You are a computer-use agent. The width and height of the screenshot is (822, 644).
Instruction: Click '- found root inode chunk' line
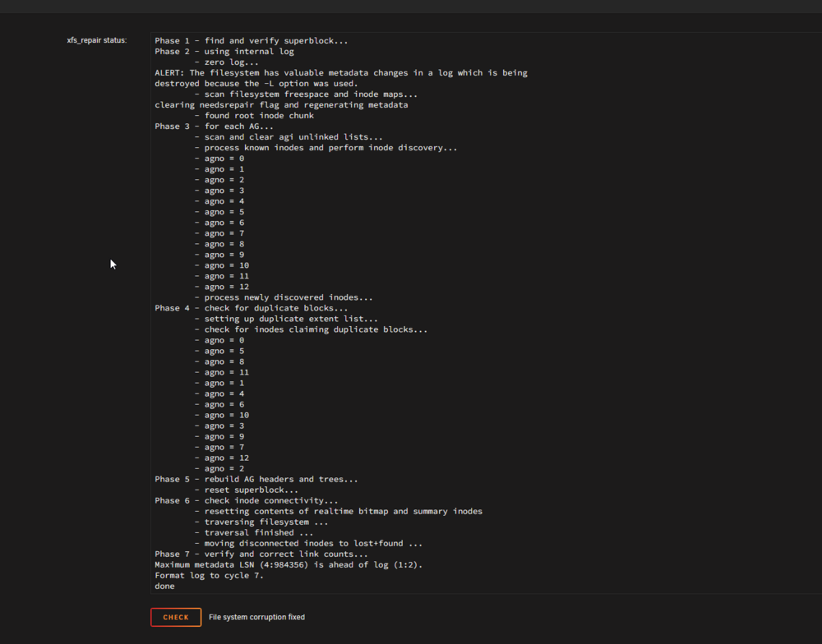click(254, 115)
